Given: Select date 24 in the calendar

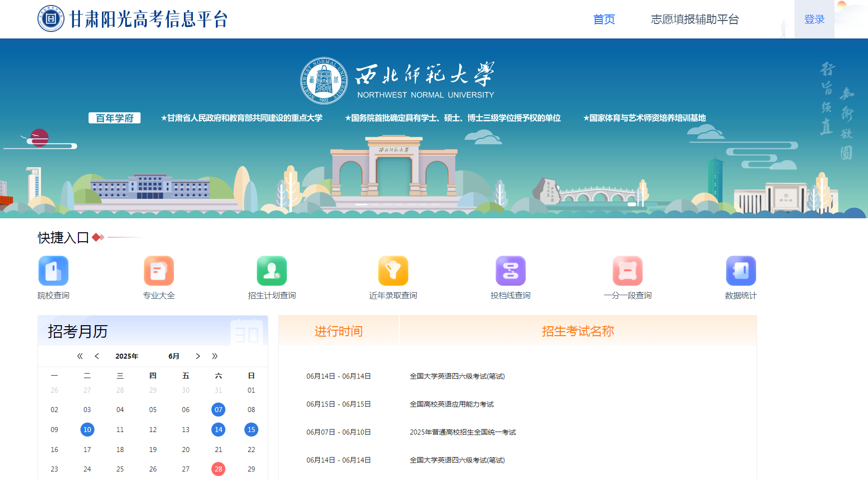Looking at the screenshot, I should 87,469.
